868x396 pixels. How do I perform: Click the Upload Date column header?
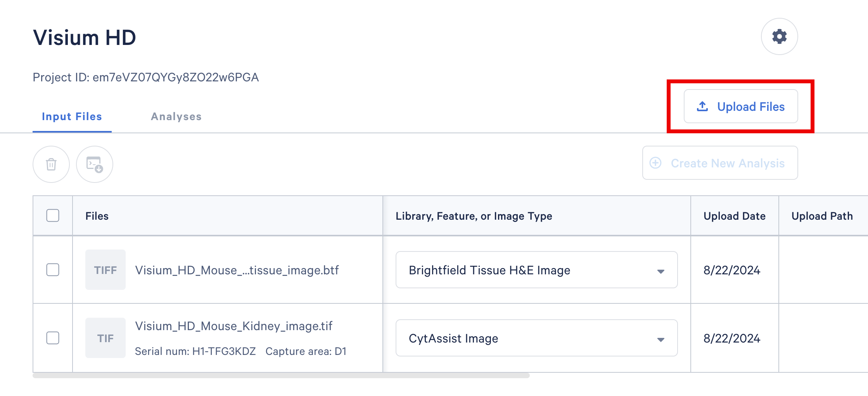[734, 216]
